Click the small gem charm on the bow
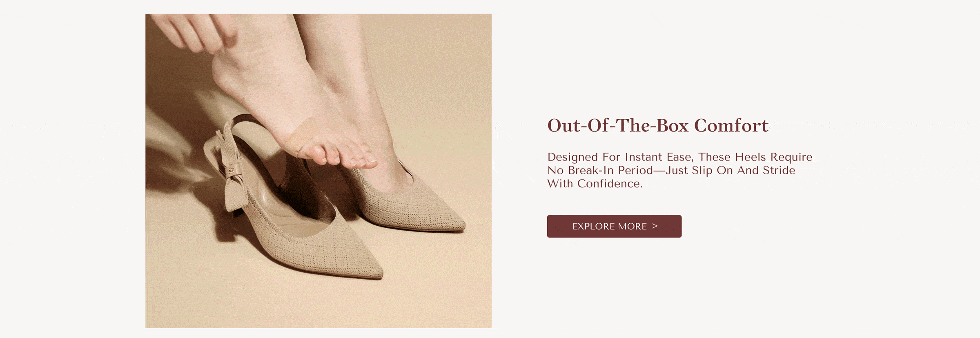This screenshot has width=980, height=338. click(x=231, y=171)
